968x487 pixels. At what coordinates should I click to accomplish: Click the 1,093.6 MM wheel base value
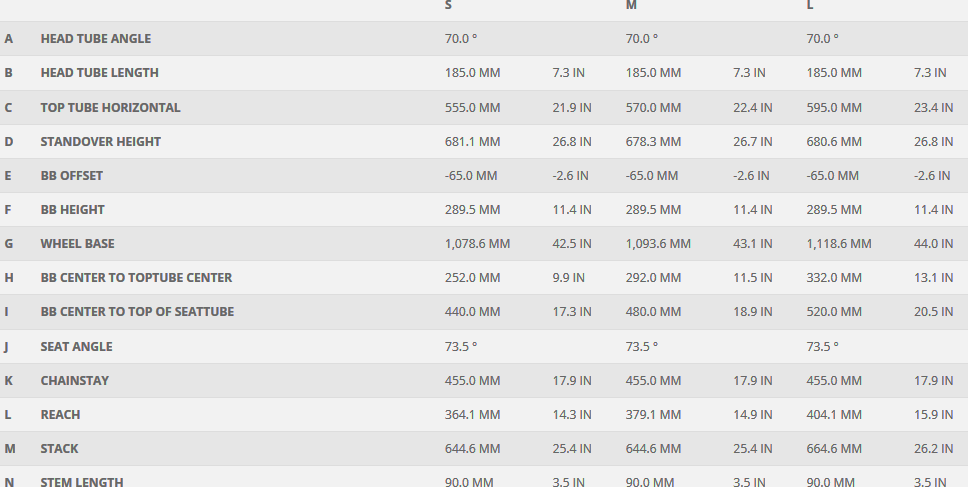(658, 244)
